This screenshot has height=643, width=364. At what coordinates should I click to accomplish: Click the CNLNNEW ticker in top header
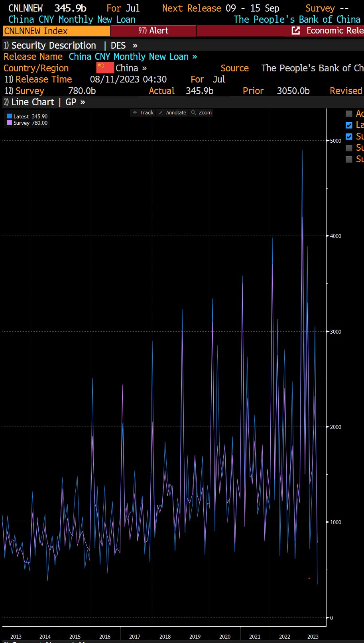tap(26, 8)
